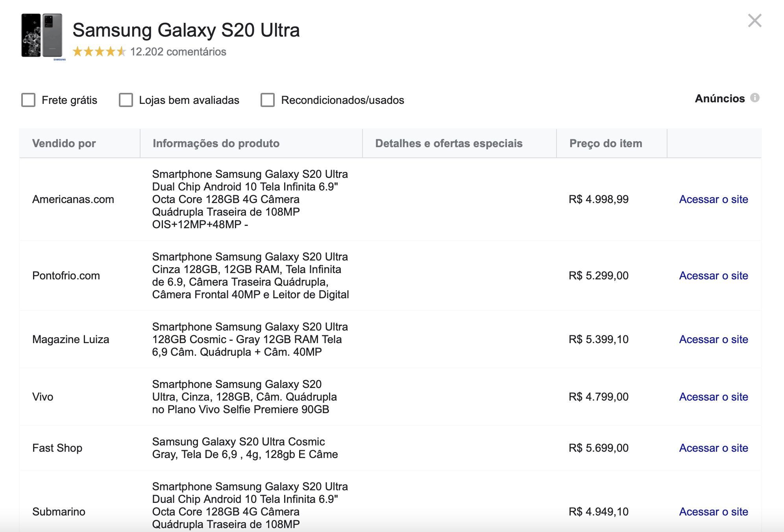
Task: Select the Americanas.com seller name
Action: pyautogui.click(x=73, y=199)
